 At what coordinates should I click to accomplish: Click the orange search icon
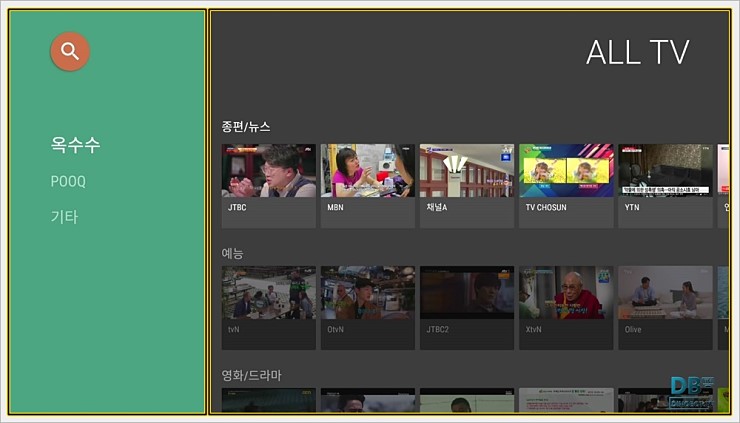pyautogui.click(x=70, y=51)
